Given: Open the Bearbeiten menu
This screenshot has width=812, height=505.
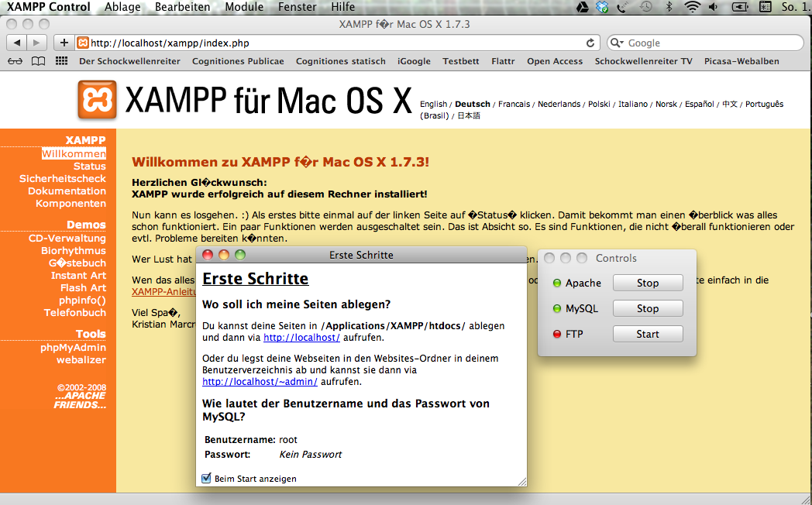Looking at the screenshot, I should pos(182,7).
